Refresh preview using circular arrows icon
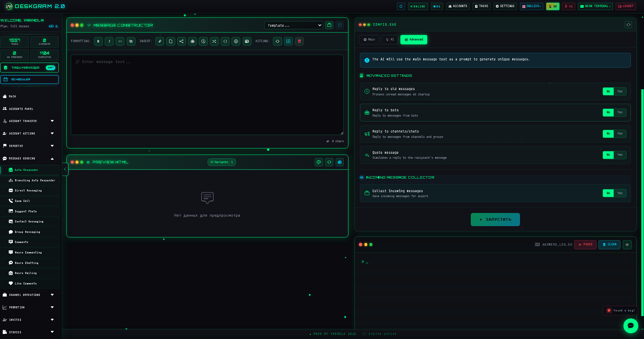644x339 pixels. point(329,162)
